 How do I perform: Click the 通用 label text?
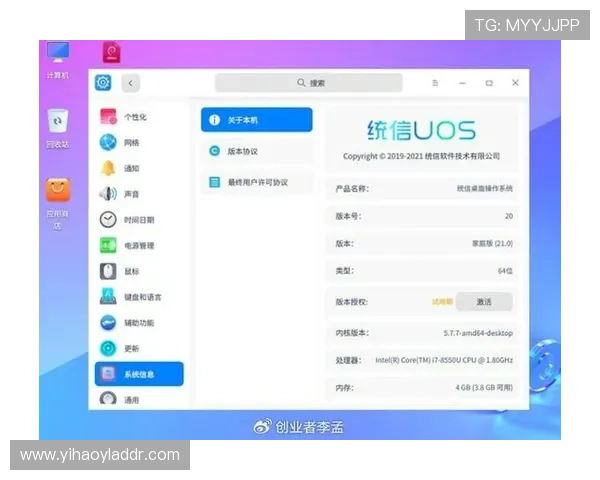[132, 400]
